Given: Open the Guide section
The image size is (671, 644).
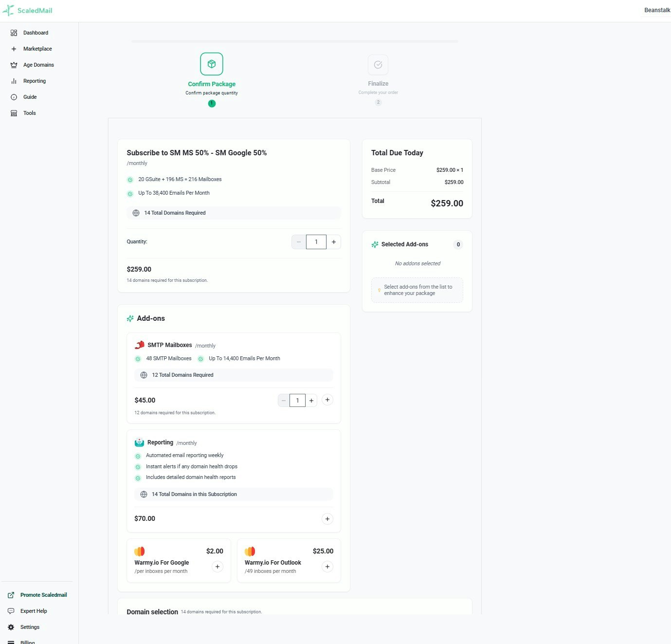Looking at the screenshot, I should (x=30, y=97).
